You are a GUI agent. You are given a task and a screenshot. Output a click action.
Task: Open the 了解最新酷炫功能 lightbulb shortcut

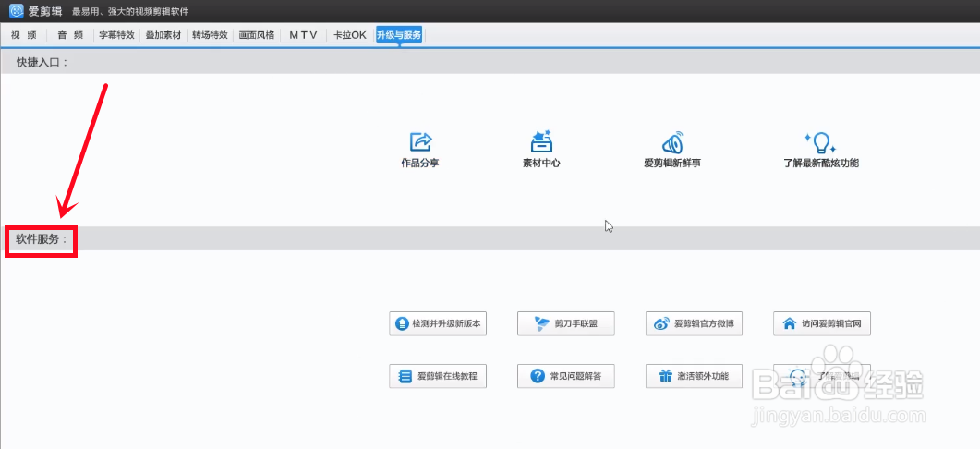(x=820, y=150)
